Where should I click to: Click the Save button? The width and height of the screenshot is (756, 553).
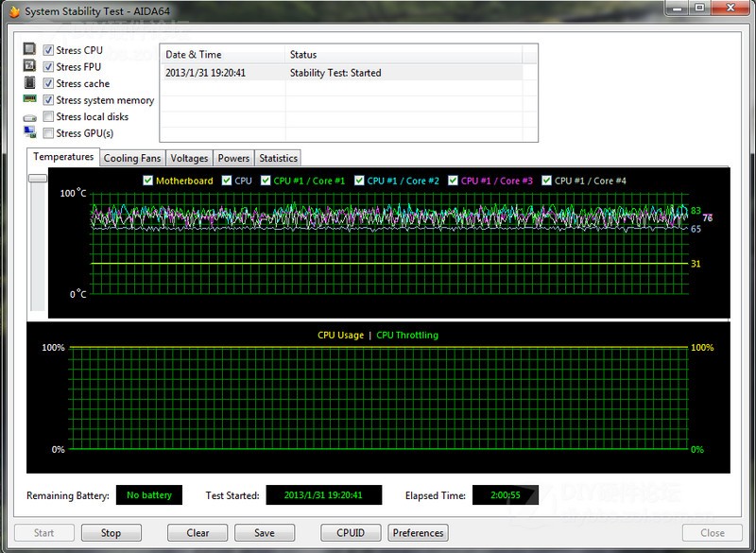[265, 532]
